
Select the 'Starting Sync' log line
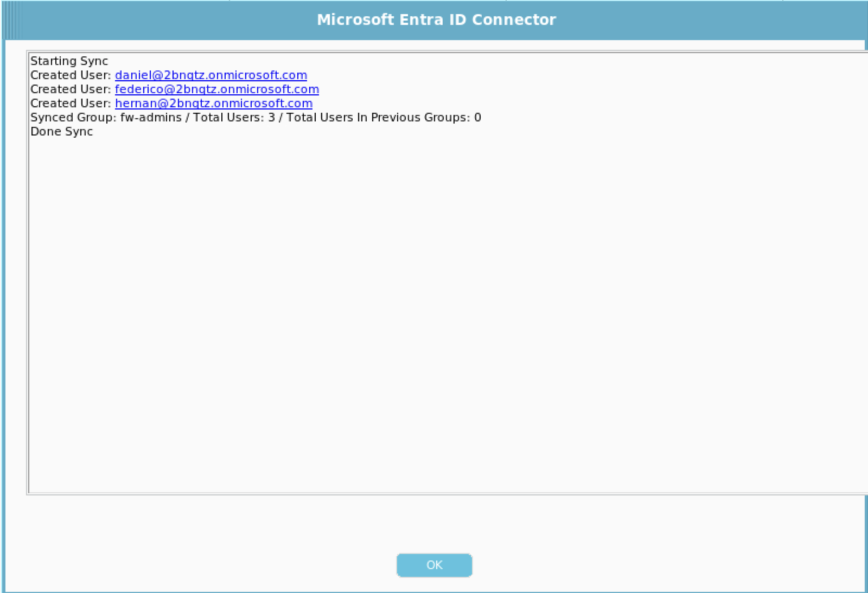(69, 61)
